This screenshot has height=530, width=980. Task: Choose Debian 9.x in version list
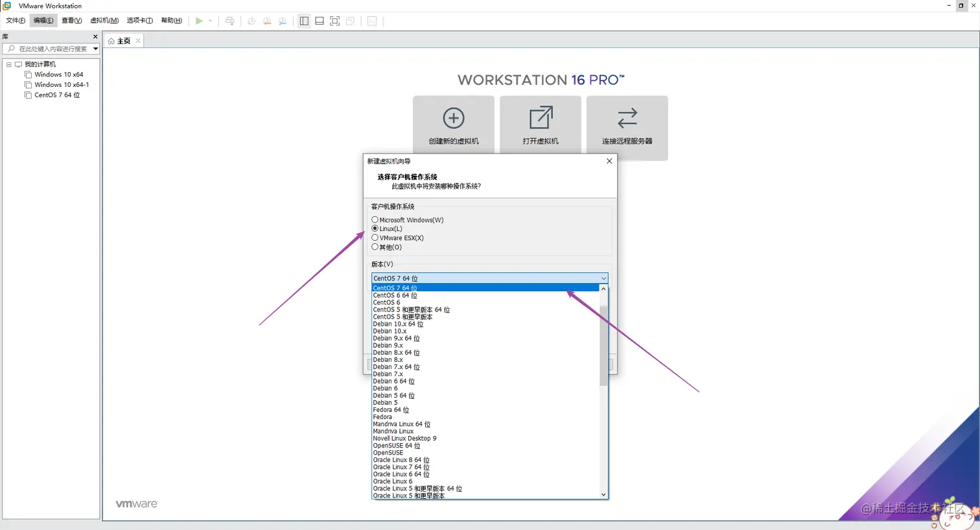click(x=485, y=345)
